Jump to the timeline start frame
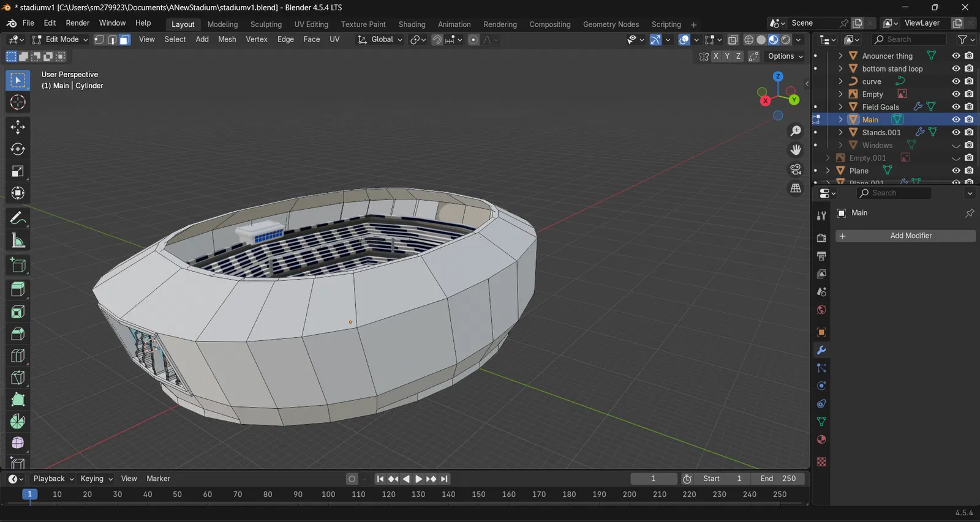The image size is (980, 522). click(x=380, y=479)
